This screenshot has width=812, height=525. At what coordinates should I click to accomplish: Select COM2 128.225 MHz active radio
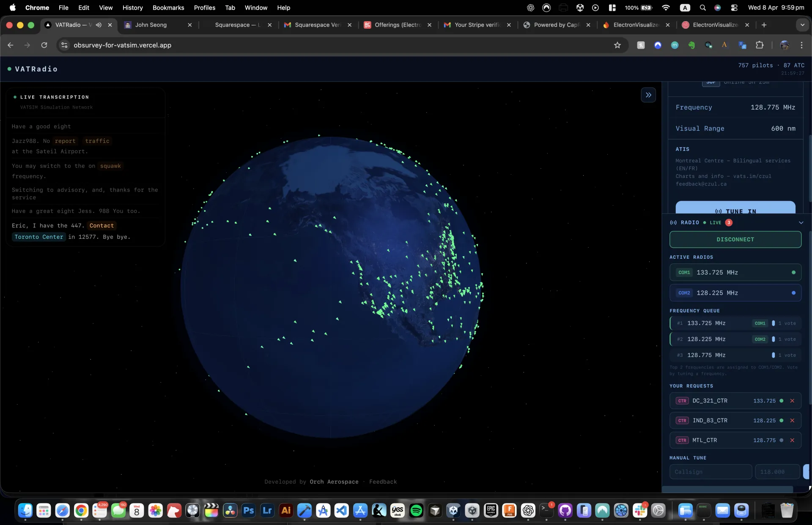pos(735,293)
